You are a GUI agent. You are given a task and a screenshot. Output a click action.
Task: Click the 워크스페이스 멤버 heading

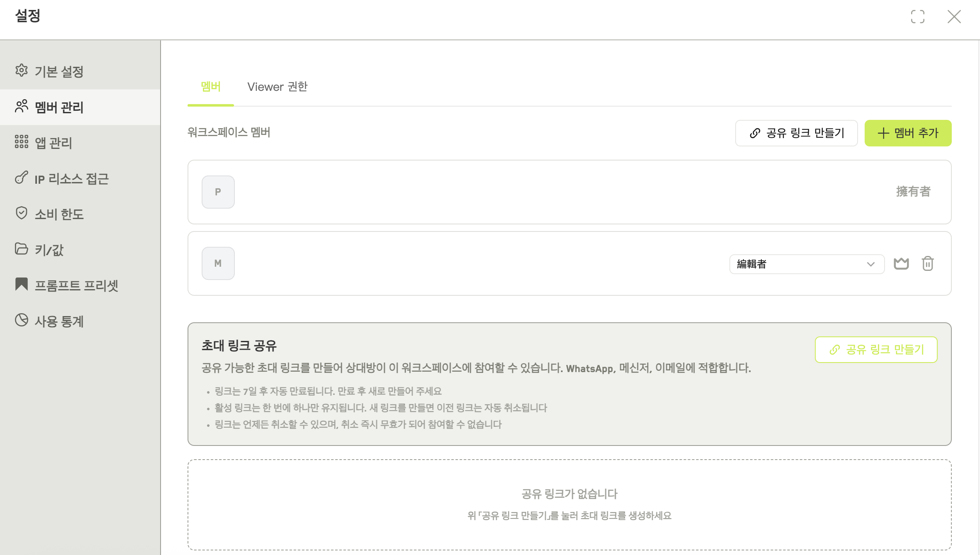(229, 132)
